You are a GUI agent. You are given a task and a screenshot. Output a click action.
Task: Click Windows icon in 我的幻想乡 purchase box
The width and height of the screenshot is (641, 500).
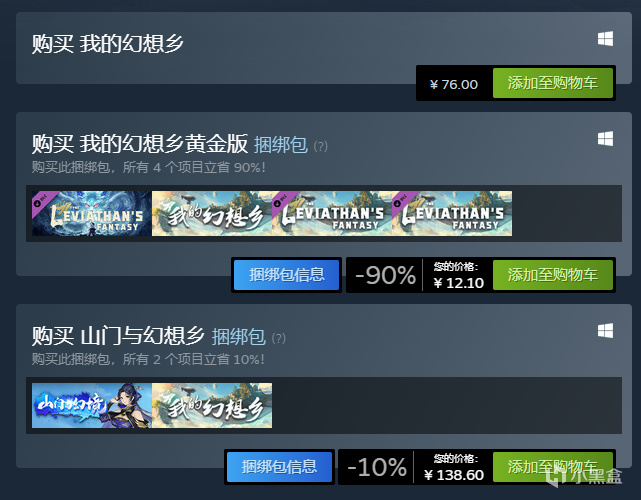click(605, 39)
